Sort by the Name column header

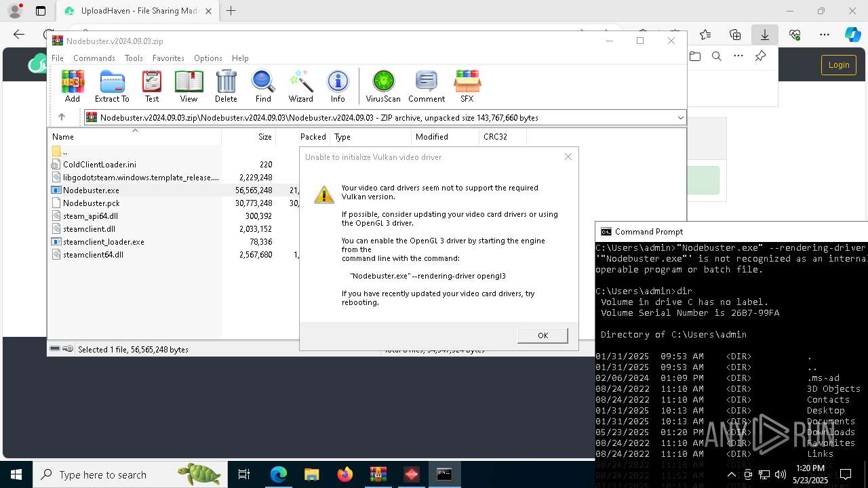(x=134, y=136)
